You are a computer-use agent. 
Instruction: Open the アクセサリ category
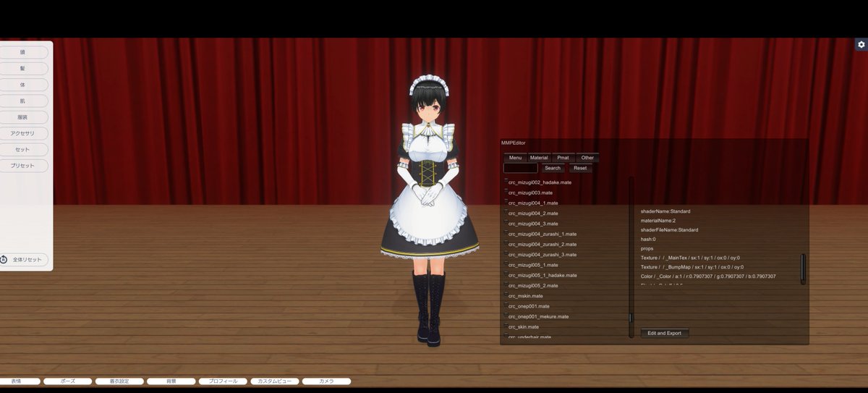point(24,133)
